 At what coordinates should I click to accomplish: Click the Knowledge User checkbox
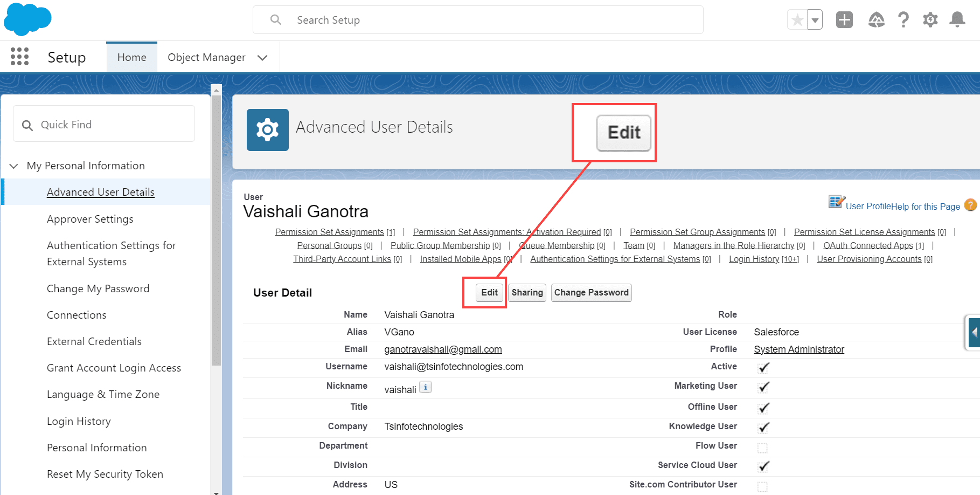763,428
